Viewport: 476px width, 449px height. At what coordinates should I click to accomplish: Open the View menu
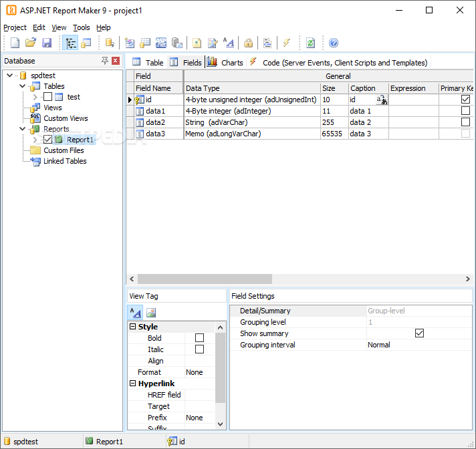pyautogui.click(x=59, y=27)
